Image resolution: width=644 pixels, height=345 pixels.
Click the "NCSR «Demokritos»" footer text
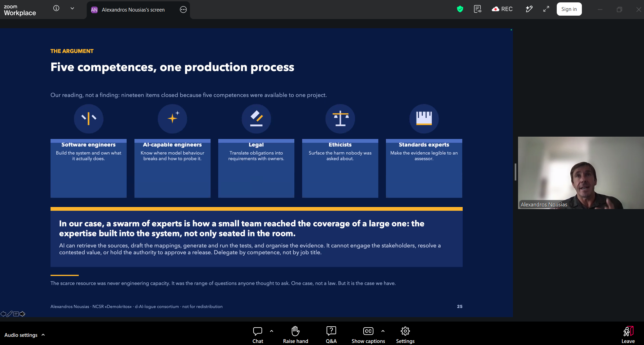112,307
